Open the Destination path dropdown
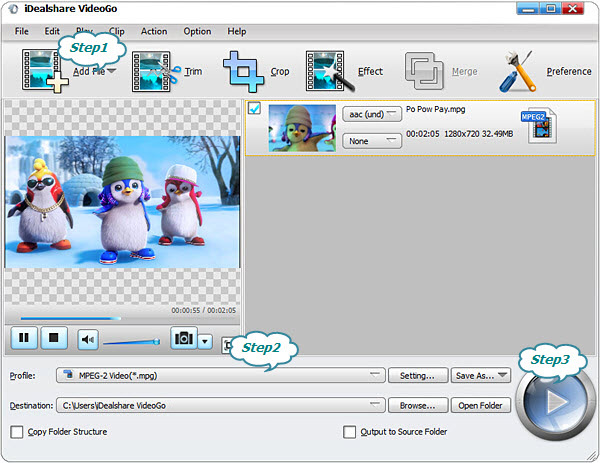 (x=220, y=405)
